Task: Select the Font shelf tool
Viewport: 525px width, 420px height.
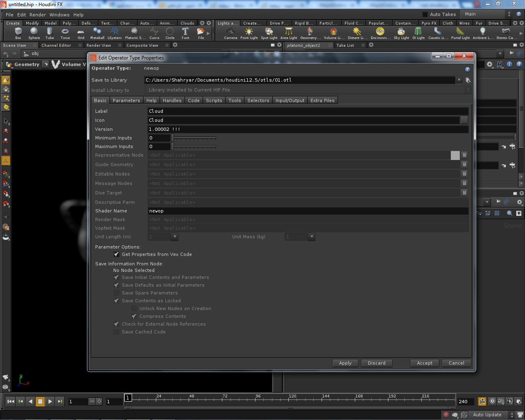Action: pos(185,33)
